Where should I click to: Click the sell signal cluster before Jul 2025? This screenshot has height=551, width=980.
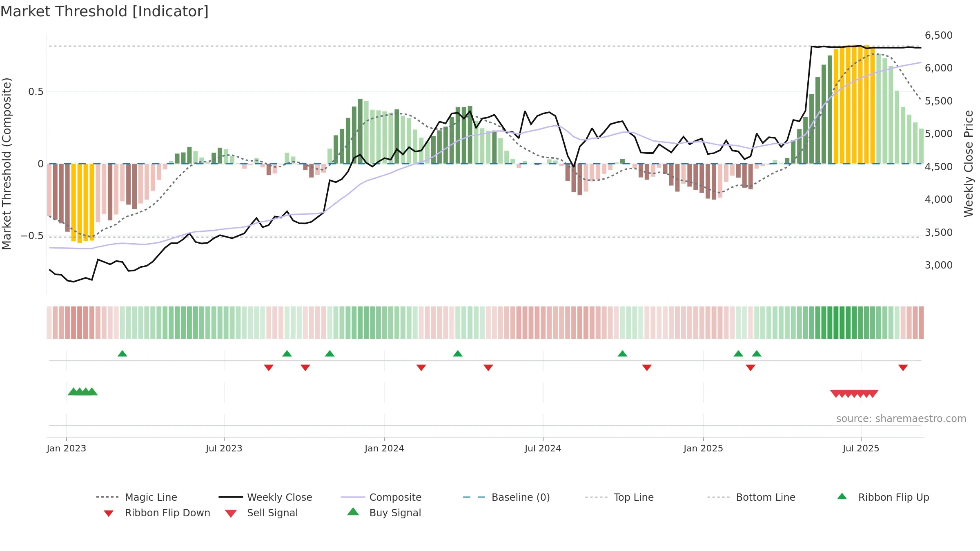click(x=854, y=394)
